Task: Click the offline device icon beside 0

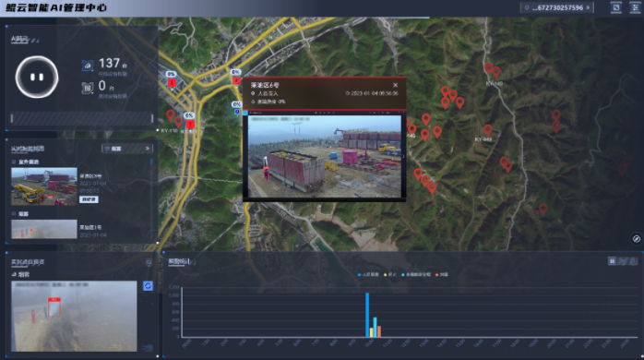Action: 87,88
